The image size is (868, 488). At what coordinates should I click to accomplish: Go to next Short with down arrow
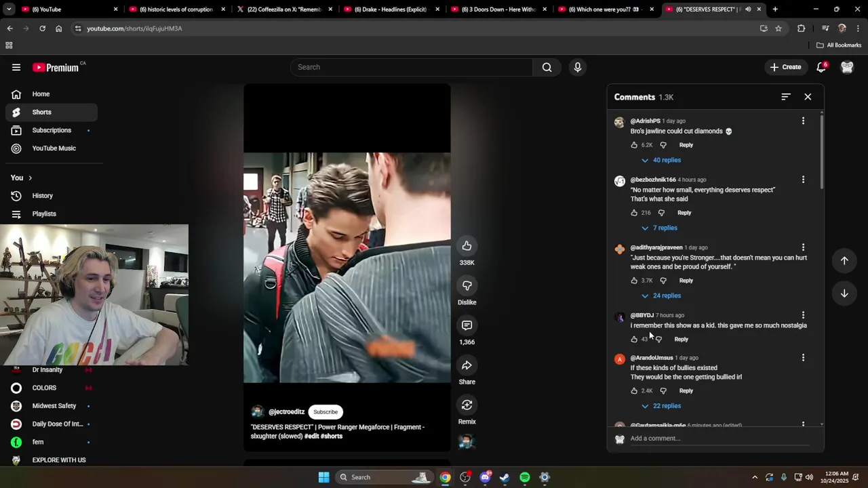(844, 293)
